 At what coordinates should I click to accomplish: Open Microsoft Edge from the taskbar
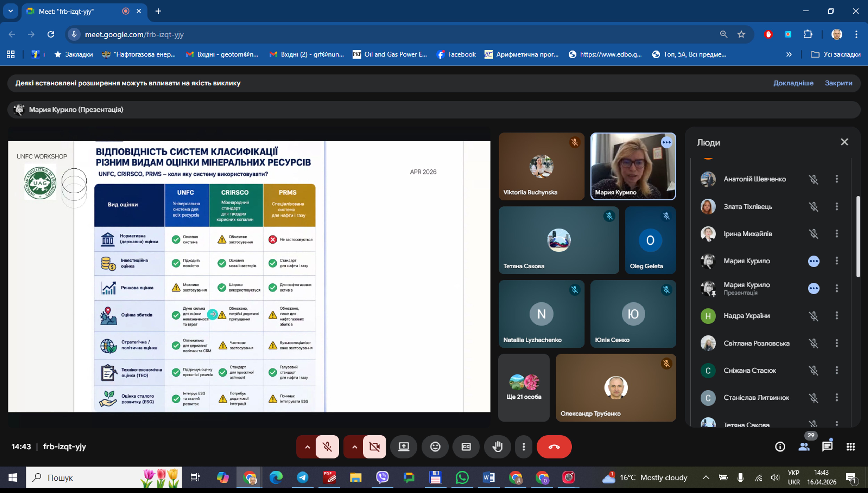click(276, 478)
